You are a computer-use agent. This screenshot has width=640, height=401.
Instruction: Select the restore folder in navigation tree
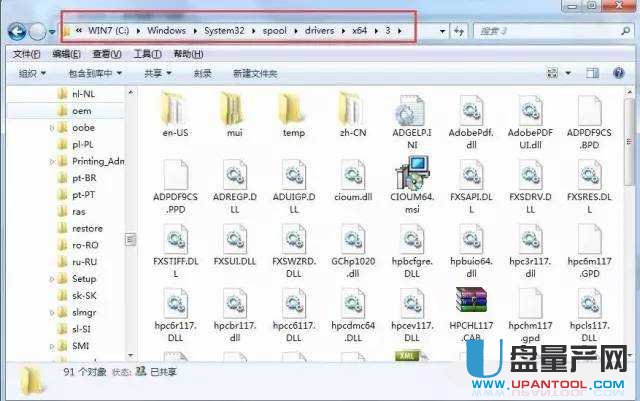point(87,228)
